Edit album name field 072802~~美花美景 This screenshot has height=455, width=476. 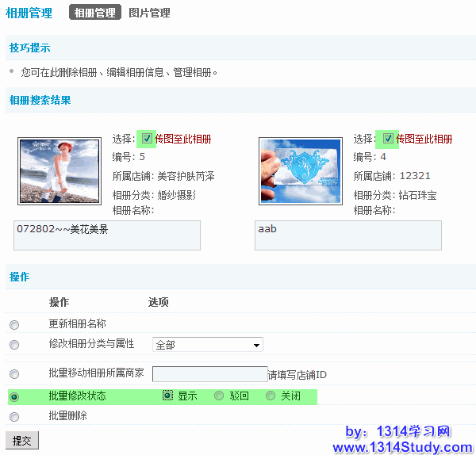[x=107, y=235]
